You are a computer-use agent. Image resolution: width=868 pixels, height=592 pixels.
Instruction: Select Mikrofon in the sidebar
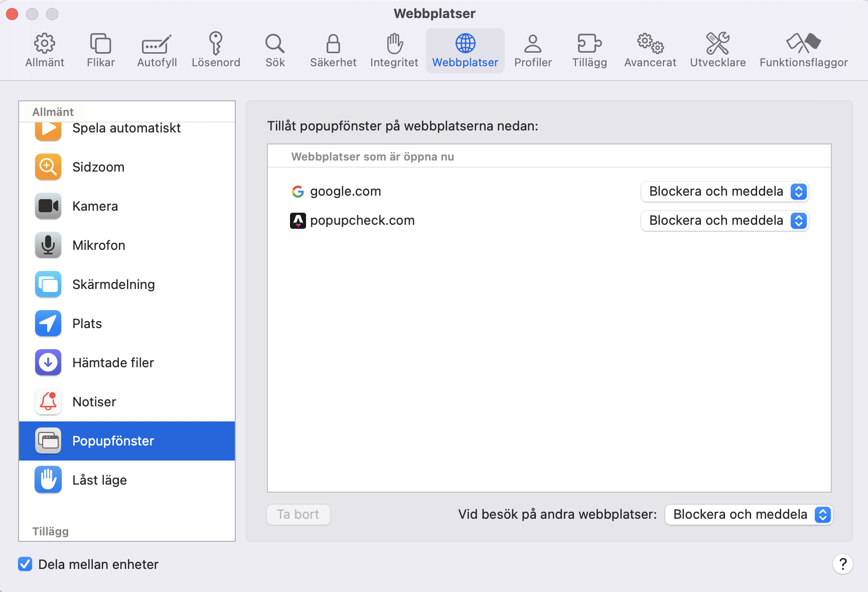click(x=127, y=245)
